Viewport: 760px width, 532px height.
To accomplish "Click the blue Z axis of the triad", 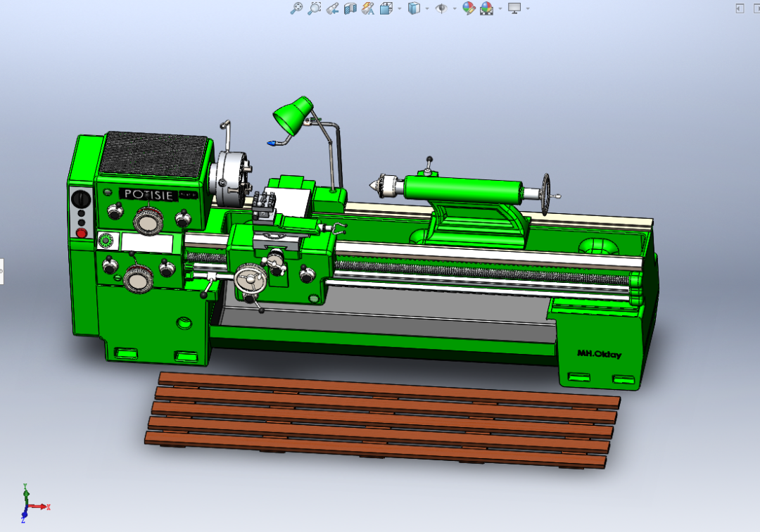I will click(x=24, y=514).
